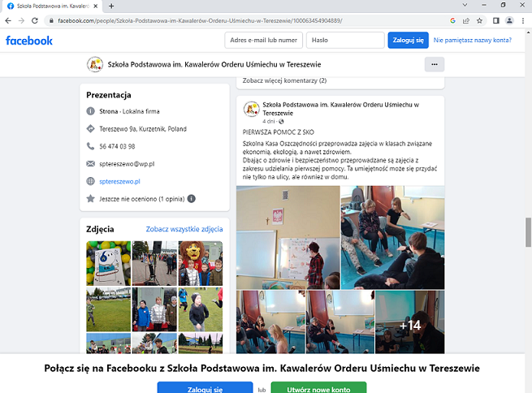
Task: Open the +14 more photos tile
Action: click(x=410, y=322)
